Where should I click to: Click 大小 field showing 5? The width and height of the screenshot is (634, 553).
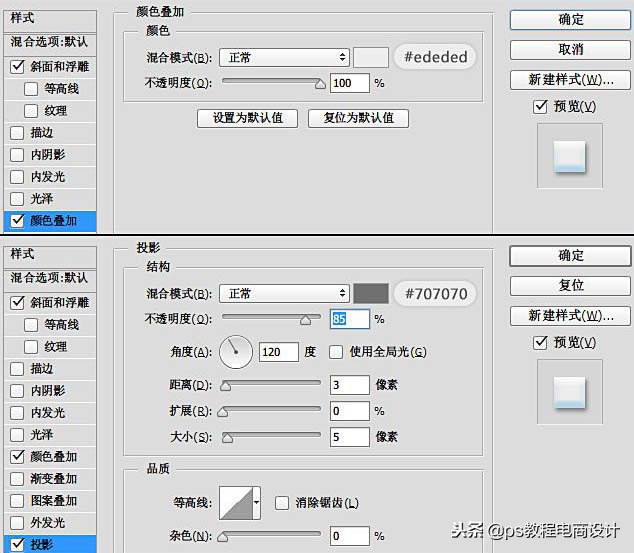click(x=350, y=437)
